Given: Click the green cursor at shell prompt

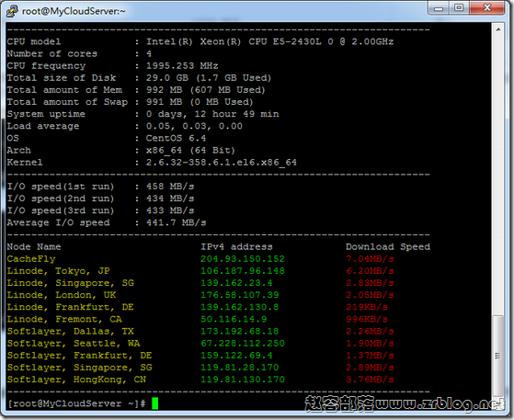Looking at the screenshot, I should pyautogui.click(x=155, y=403).
